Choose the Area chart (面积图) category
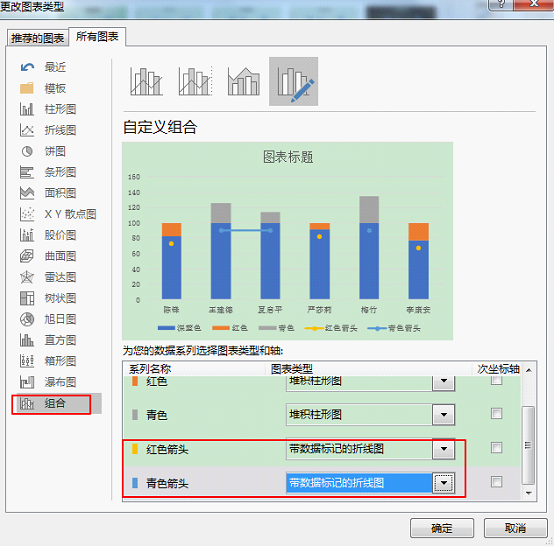The image size is (554, 546). 48,193
